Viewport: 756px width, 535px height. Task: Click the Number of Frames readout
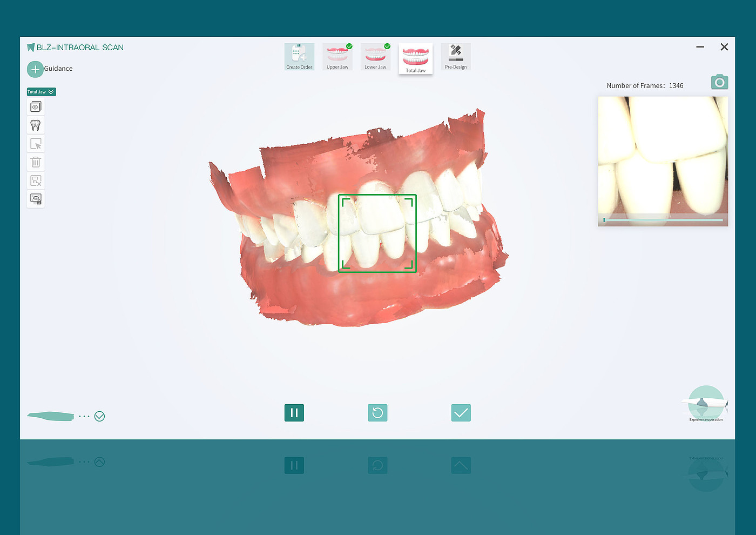[645, 85]
